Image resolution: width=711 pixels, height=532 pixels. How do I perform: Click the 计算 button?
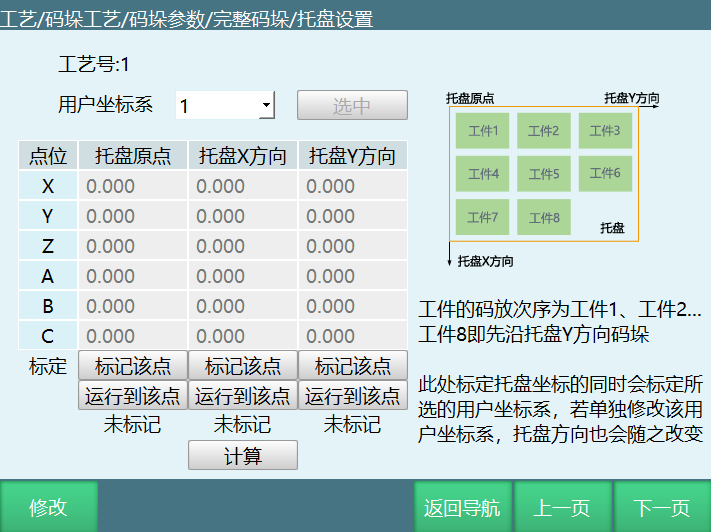(x=243, y=455)
